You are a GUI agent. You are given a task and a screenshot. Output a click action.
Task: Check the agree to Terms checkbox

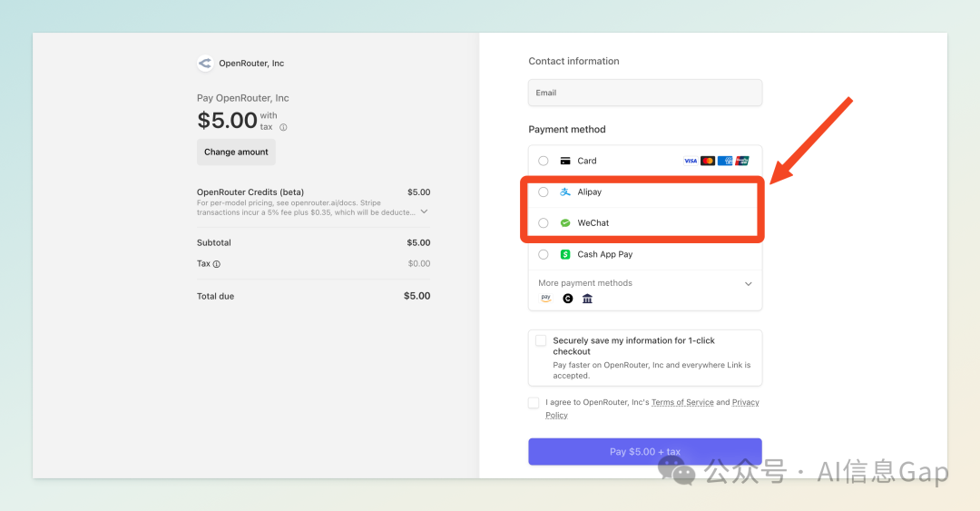click(x=534, y=403)
